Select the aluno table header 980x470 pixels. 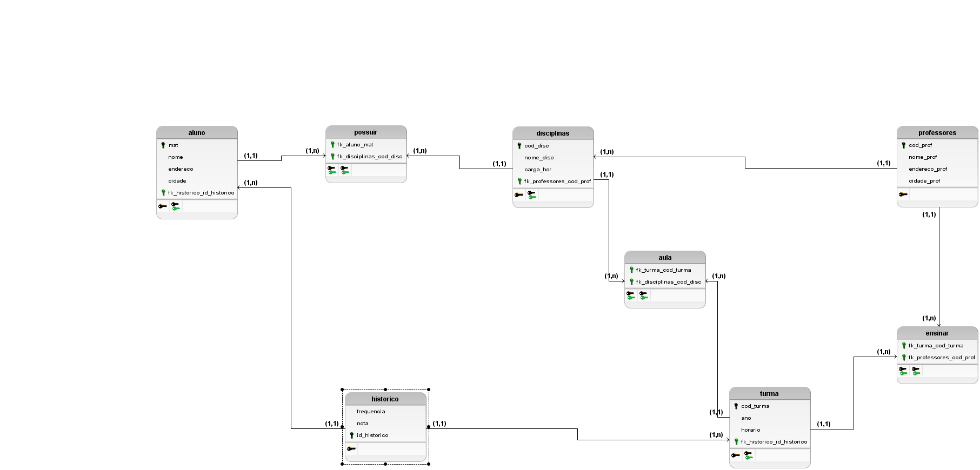pos(197,133)
